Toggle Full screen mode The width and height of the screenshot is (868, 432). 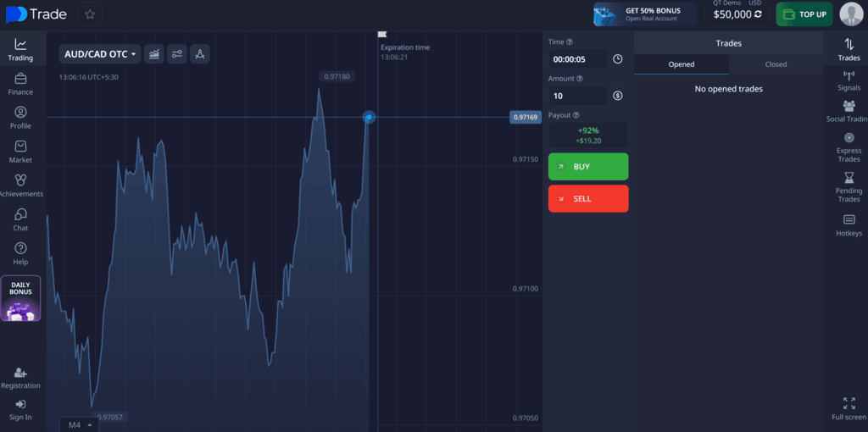[849, 408]
